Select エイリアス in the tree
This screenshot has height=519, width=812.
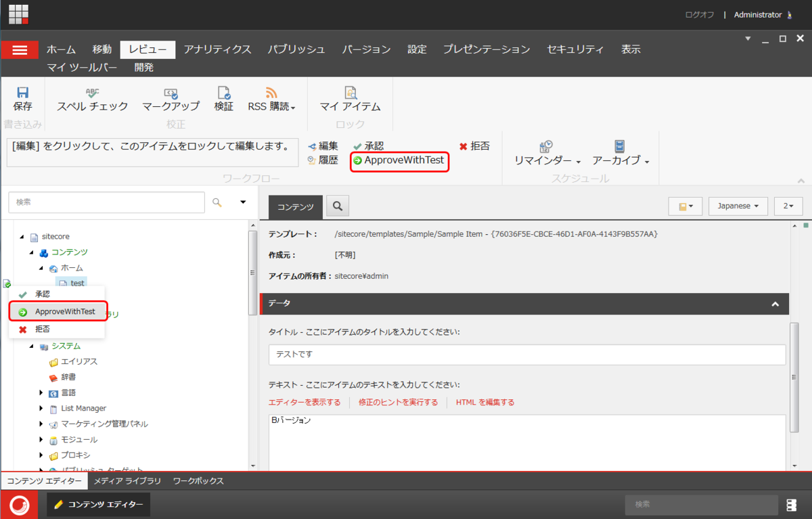(78, 362)
